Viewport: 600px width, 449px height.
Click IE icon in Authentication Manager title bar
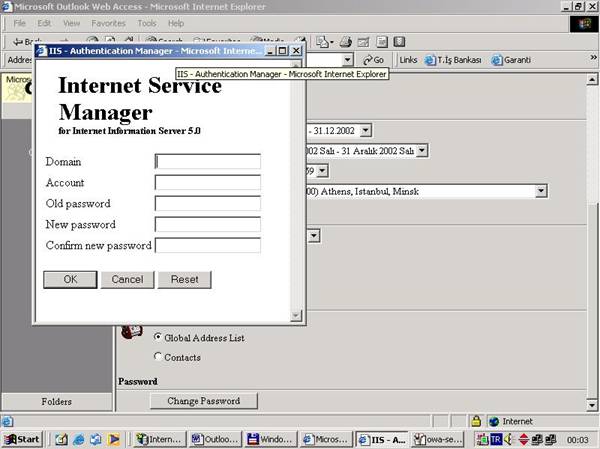point(42,51)
